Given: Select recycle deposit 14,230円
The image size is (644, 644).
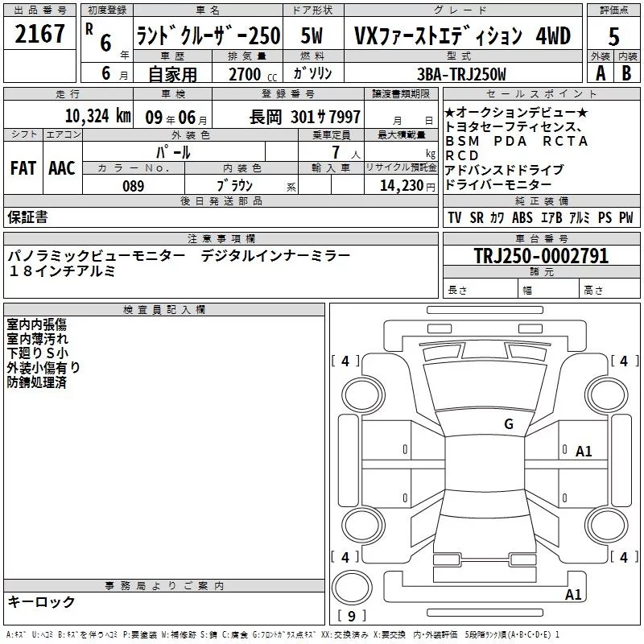Looking at the screenshot, I should 407,186.
